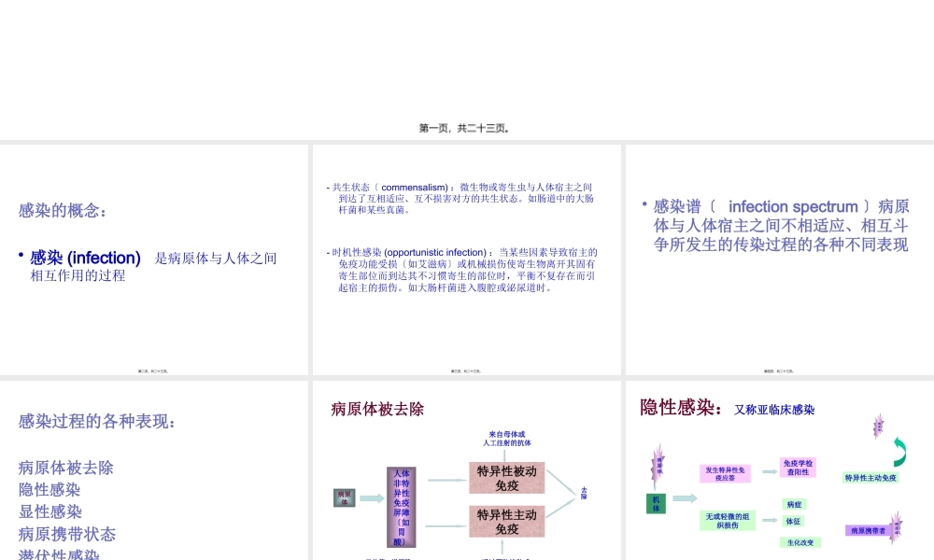The width and height of the screenshot is (934, 560).
Task: Select the small starburst above 特异性主动免疫
Action: point(878,427)
